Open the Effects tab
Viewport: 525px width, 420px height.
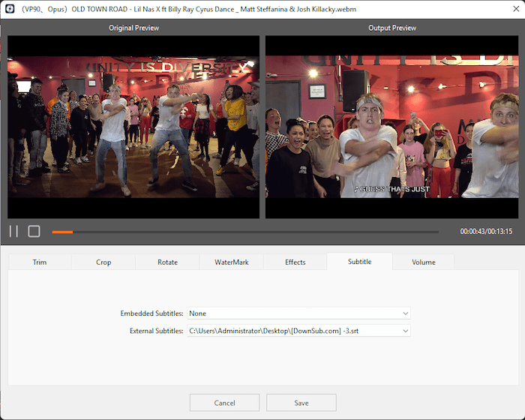click(295, 262)
